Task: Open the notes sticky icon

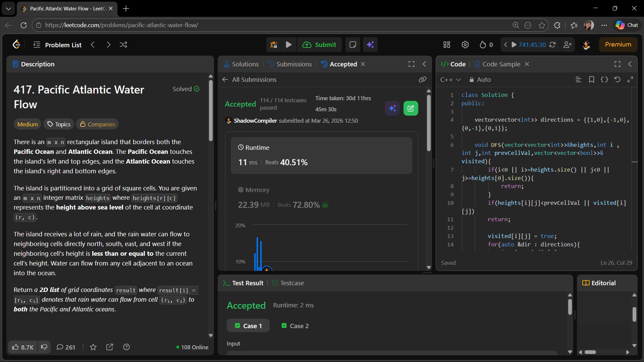Action: click(353, 45)
